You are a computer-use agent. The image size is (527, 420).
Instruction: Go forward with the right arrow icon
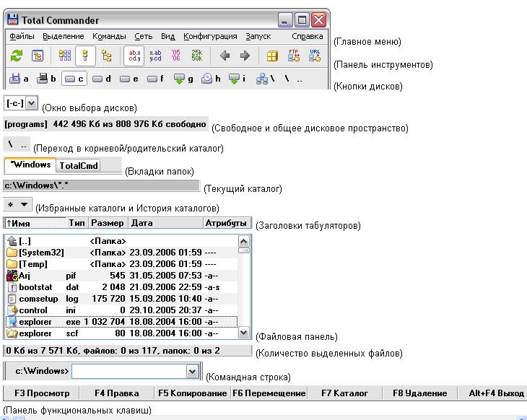coord(245,56)
